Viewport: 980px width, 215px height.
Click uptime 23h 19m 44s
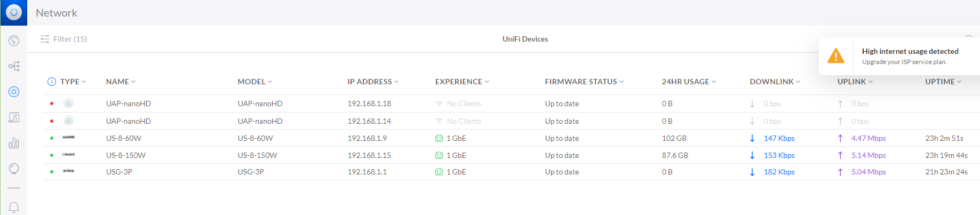click(x=946, y=155)
